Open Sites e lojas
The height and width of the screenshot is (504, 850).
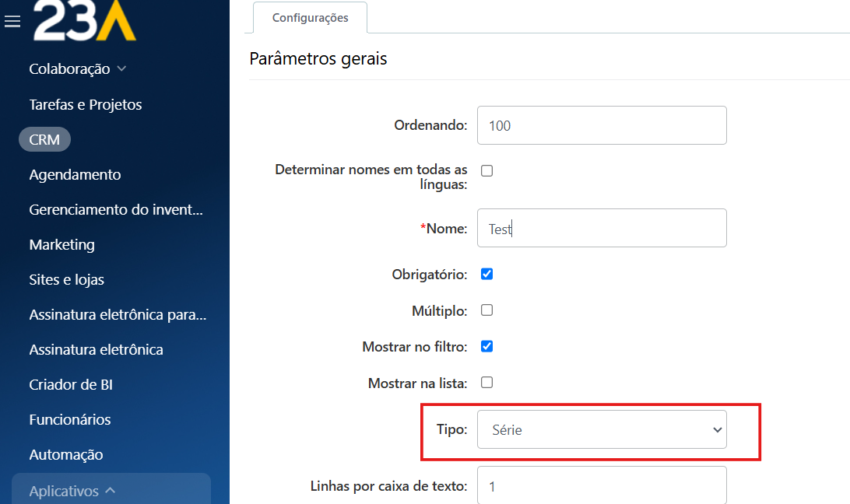66,279
